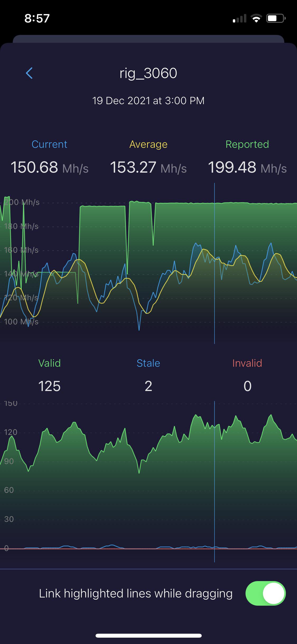Tap the 60 label on shares chart

click(x=9, y=490)
